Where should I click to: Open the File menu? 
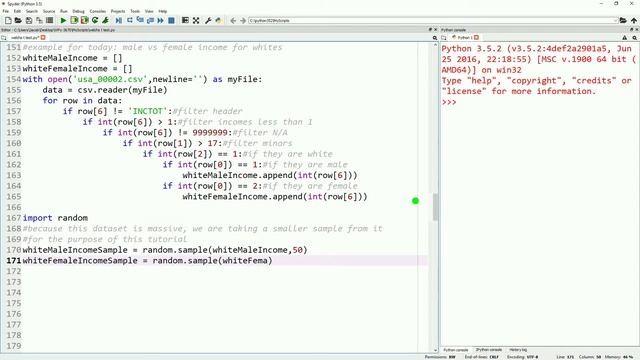(6, 11)
